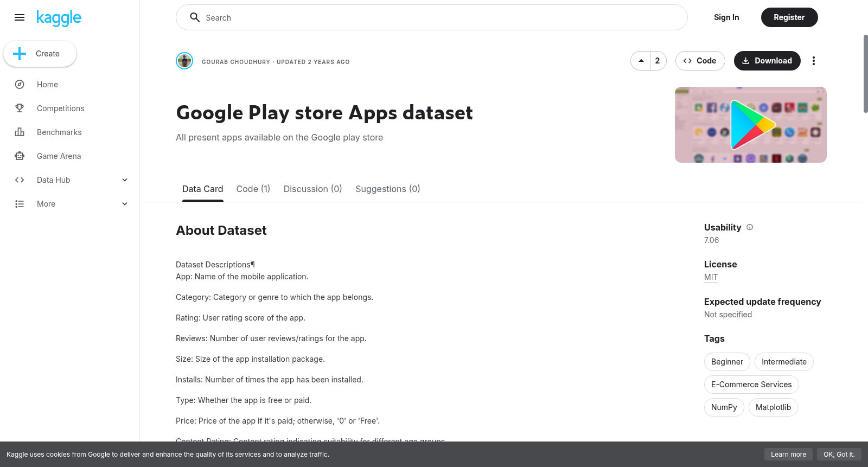Click the Benchmarks bar chart icon

coord(20,132)
